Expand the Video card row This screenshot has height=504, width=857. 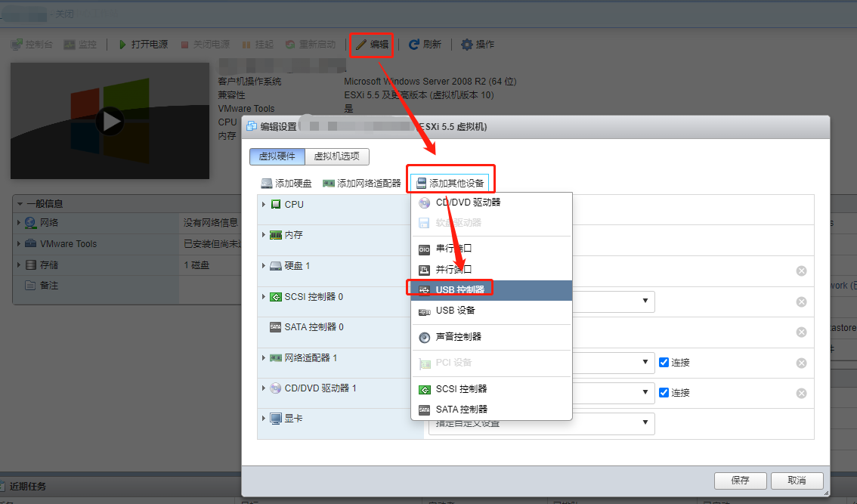coord(264,418)
